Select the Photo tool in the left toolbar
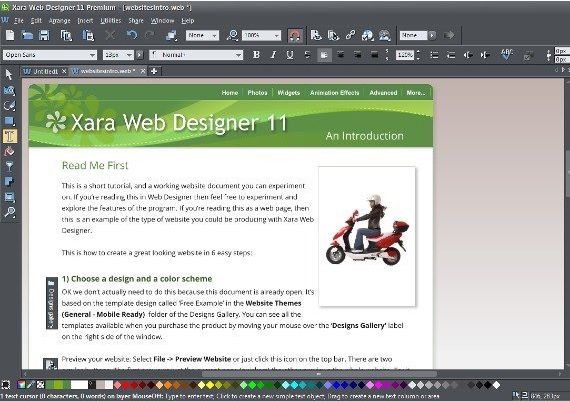Screen dimensions: 570x401 [9, 91]
